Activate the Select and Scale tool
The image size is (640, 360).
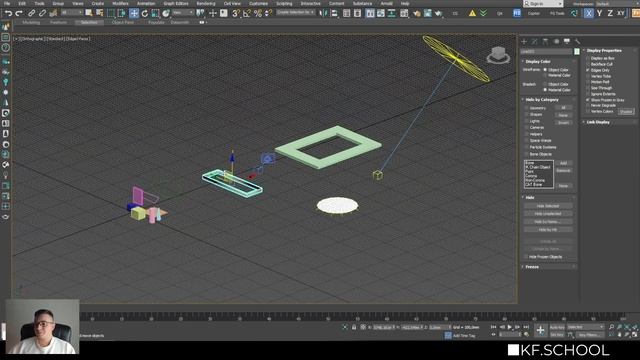(x=155, y=13)
